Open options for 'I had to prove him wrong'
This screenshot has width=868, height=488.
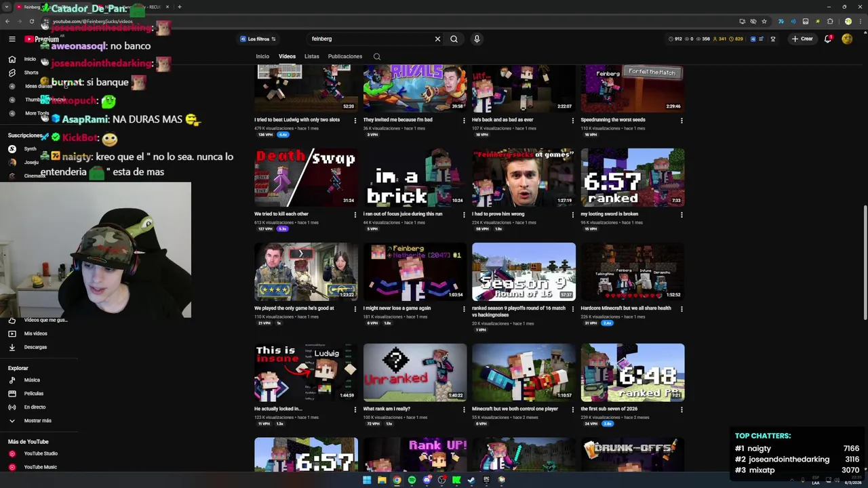click(x=573, y=215)
